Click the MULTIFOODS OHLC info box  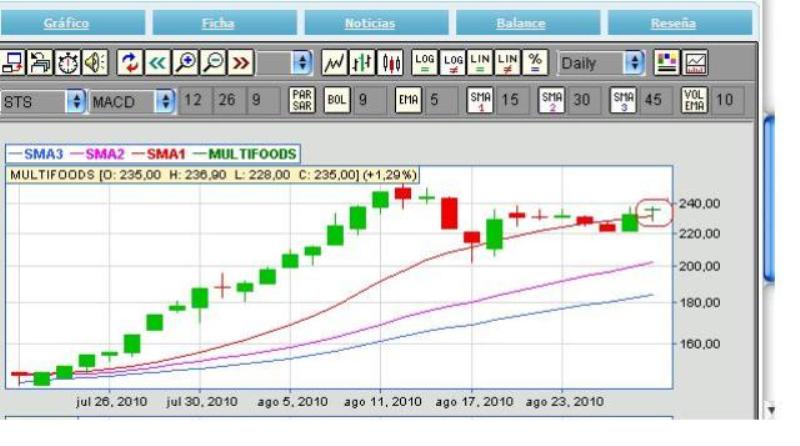(212, 175)
